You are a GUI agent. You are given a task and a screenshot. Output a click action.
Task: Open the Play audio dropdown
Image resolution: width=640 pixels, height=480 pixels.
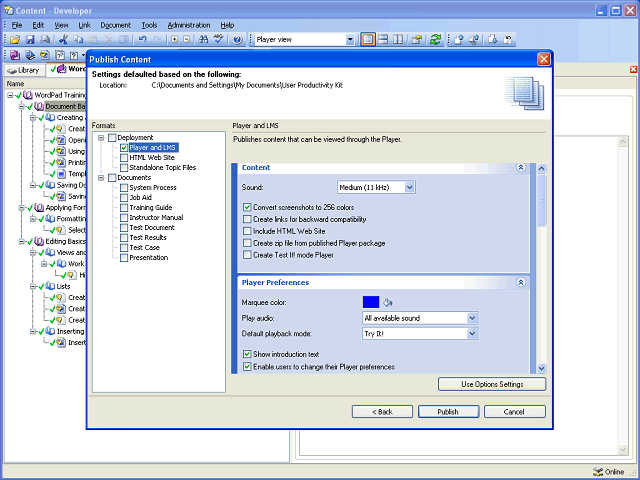pos(472,318)
